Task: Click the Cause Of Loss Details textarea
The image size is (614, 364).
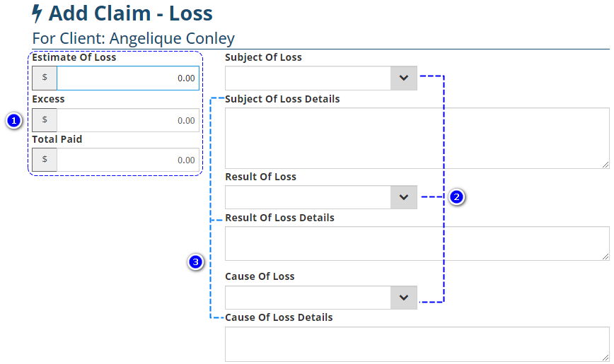Action: 417,344
